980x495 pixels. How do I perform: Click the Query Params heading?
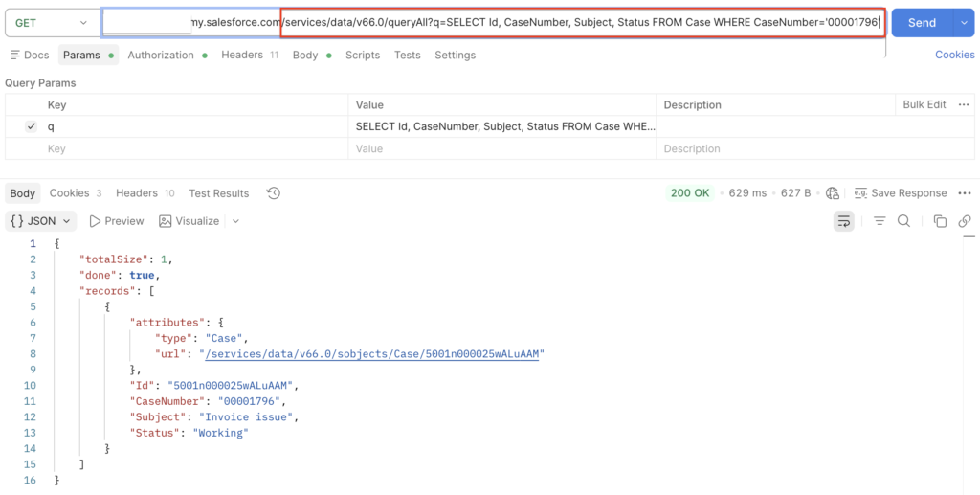[40, 83]
